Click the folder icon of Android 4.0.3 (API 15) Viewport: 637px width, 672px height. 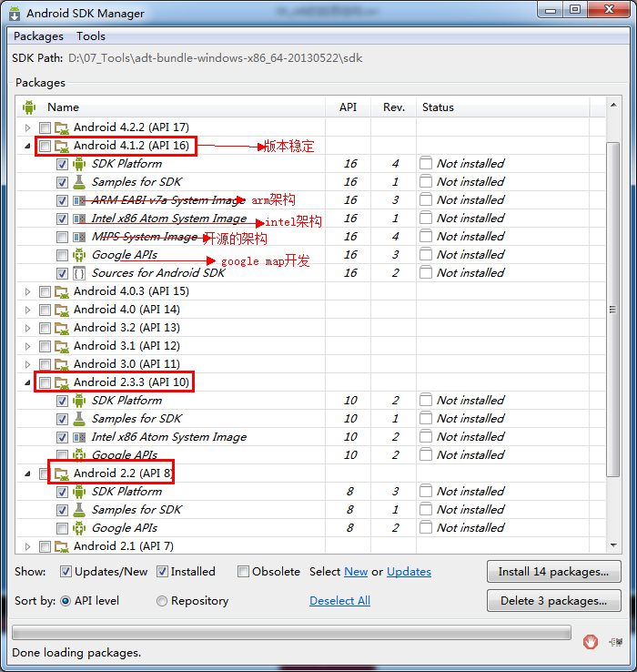62,292
